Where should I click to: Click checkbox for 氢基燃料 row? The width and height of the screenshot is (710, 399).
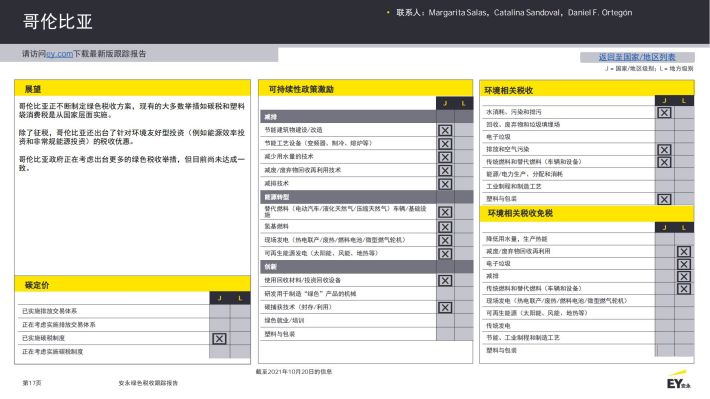coord(445,226)
